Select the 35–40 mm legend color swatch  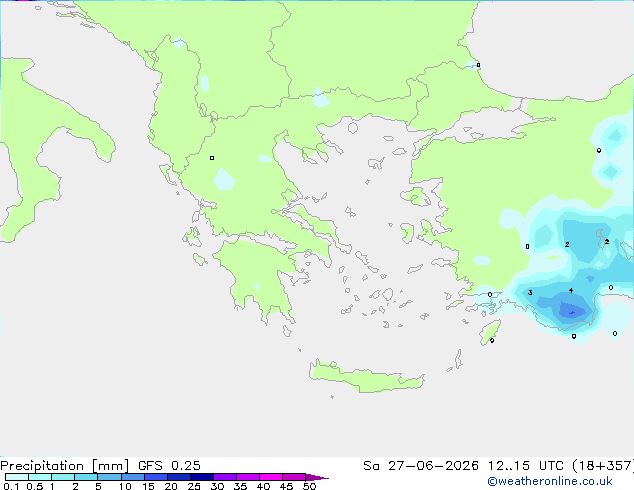[247, 477]
